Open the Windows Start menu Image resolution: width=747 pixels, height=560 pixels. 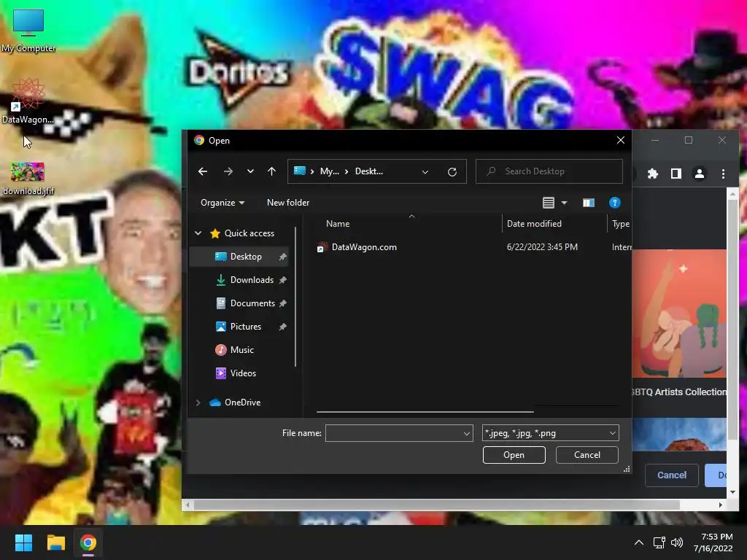[x=23, y=542]
